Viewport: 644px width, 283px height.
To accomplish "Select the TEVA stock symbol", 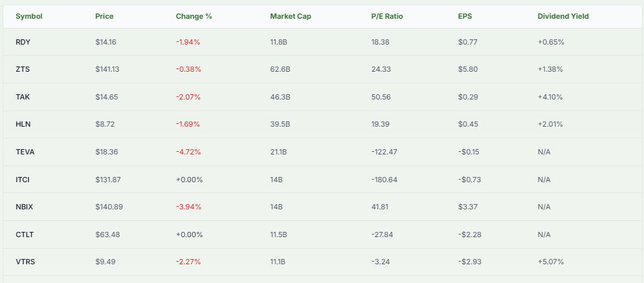I will [x=25, y=152].
